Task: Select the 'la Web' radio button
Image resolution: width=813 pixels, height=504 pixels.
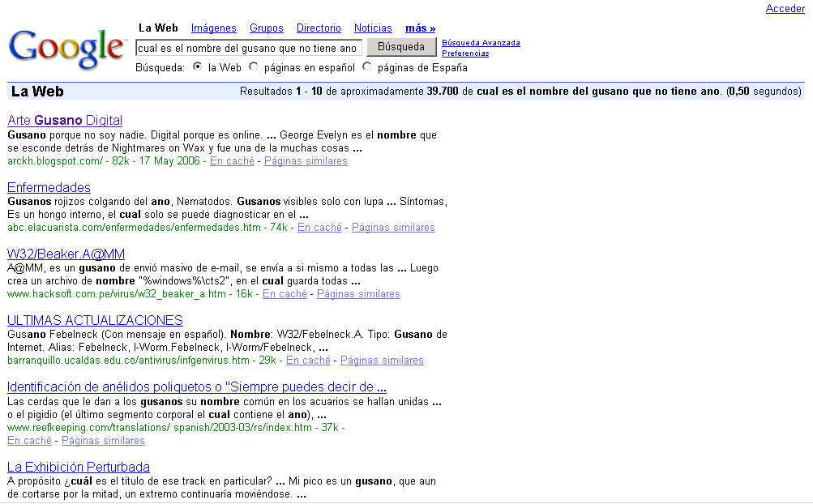Action: [198, 67]
